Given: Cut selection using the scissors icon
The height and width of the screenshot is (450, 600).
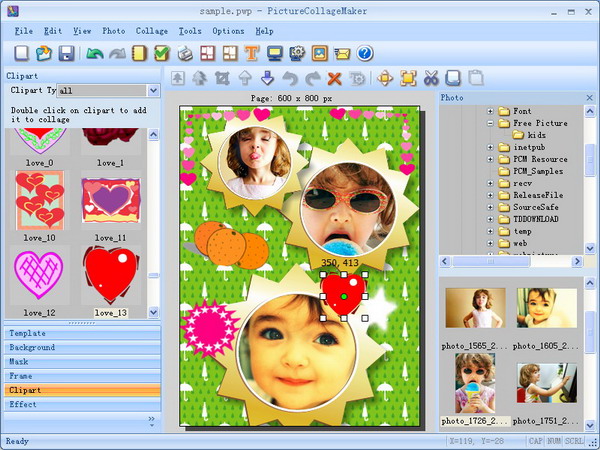Looking at the screenshot, I should click(431, 78).
